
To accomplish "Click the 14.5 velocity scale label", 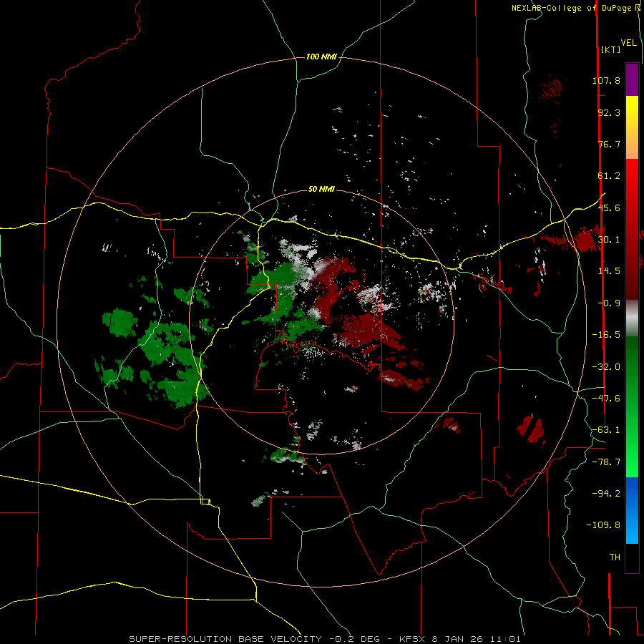I will (x=609, y=271).
